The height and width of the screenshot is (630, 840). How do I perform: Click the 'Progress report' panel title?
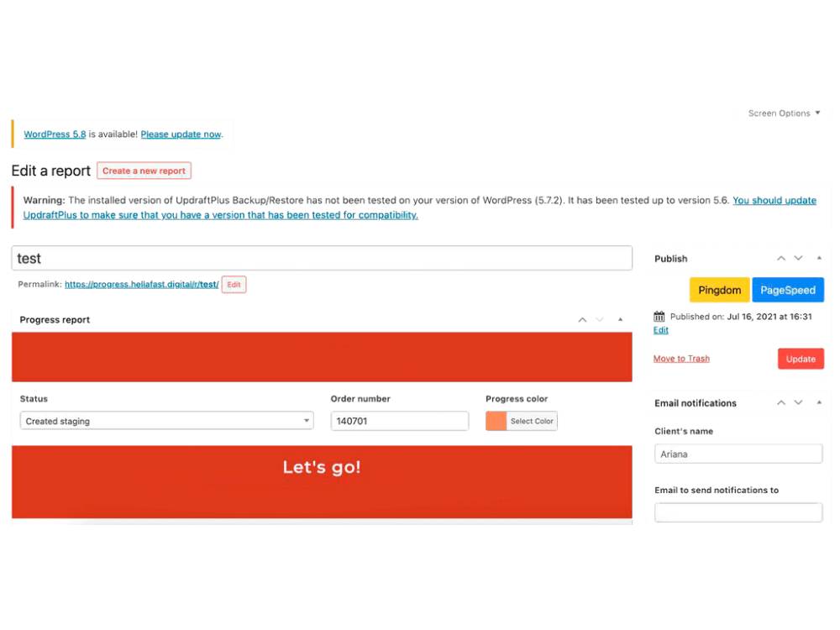click(x=55, y=320)
